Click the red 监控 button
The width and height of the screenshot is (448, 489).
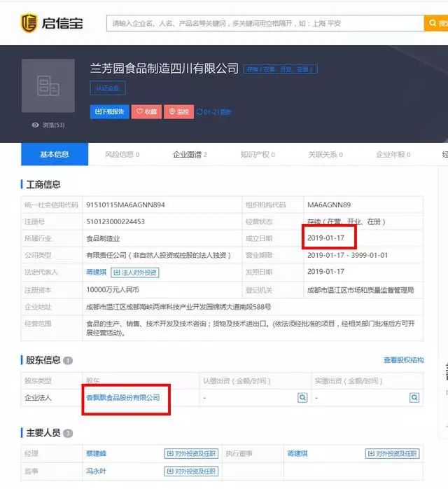tap(178, 111)
